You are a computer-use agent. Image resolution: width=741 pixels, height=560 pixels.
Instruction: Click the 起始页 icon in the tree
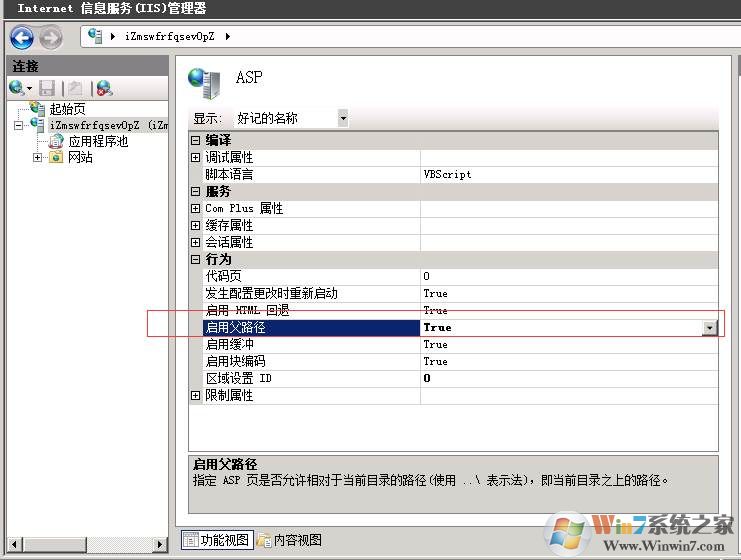(37, 108)
